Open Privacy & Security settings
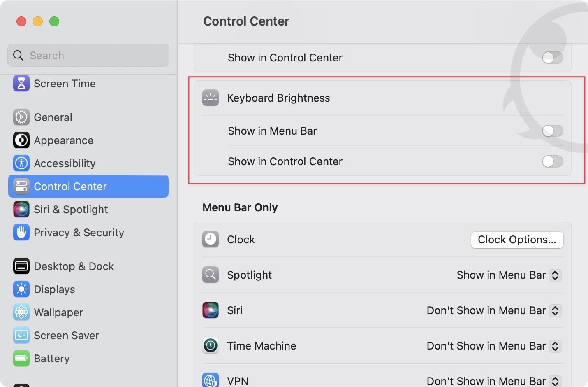Viewport: 588px width, 387px height. (88, 233)
